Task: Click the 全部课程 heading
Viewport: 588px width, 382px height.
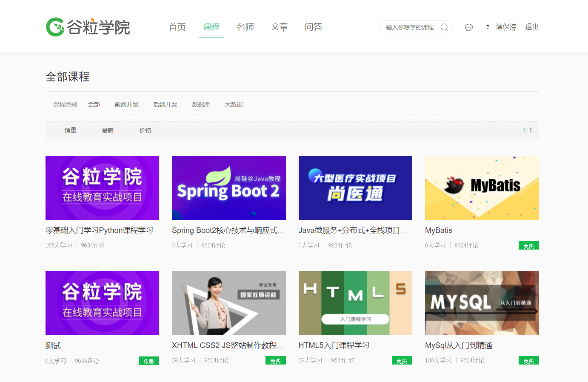Action: coord(68,77)
